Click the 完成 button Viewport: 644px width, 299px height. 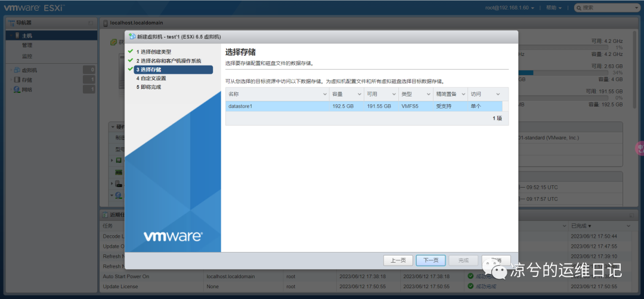click(x=463, y=260)
